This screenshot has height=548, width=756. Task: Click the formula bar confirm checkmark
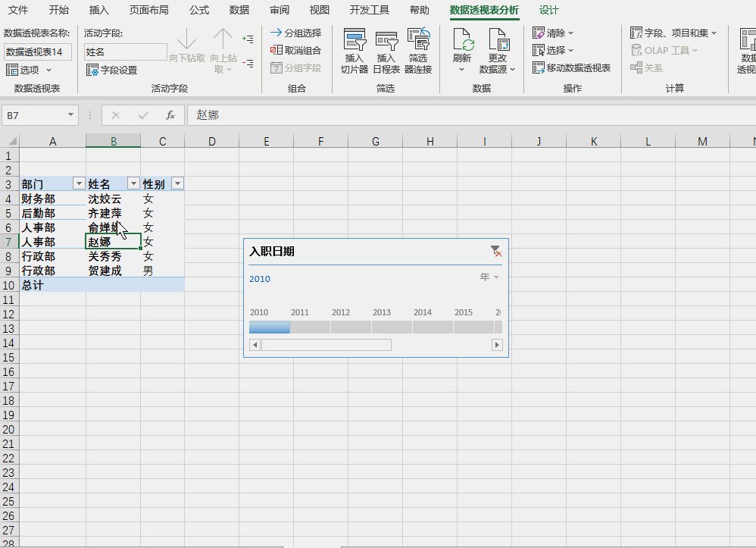tap(143, 115)
